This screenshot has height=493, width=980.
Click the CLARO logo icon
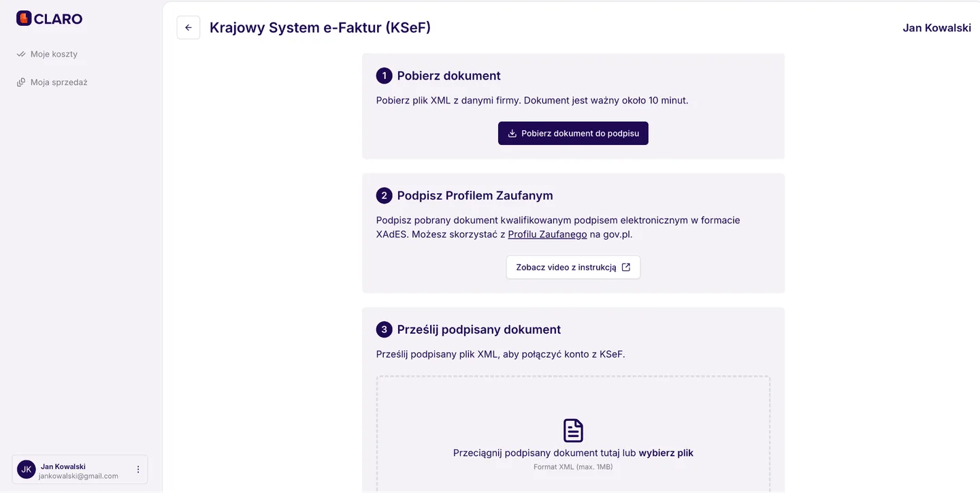tap(24, 18)
